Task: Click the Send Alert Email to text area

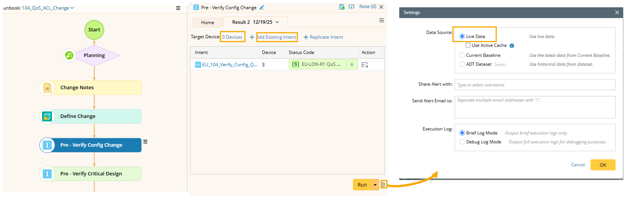Action: 535,107
